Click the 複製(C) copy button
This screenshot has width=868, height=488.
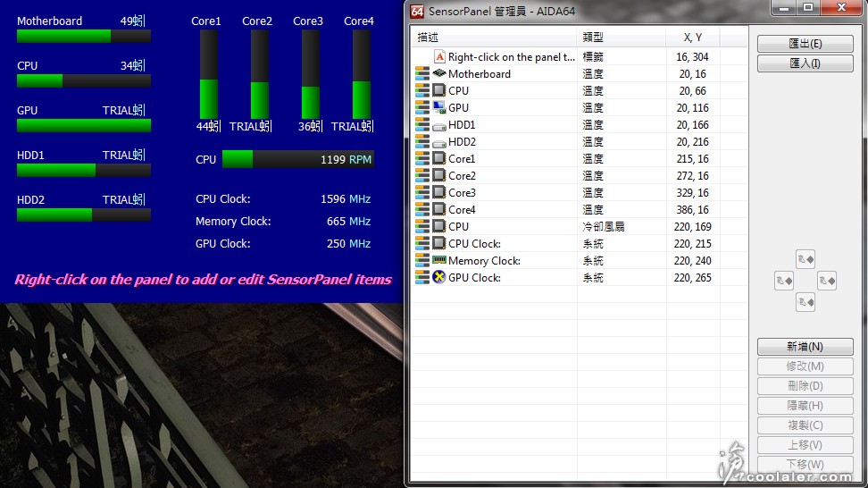click(805, 425)
